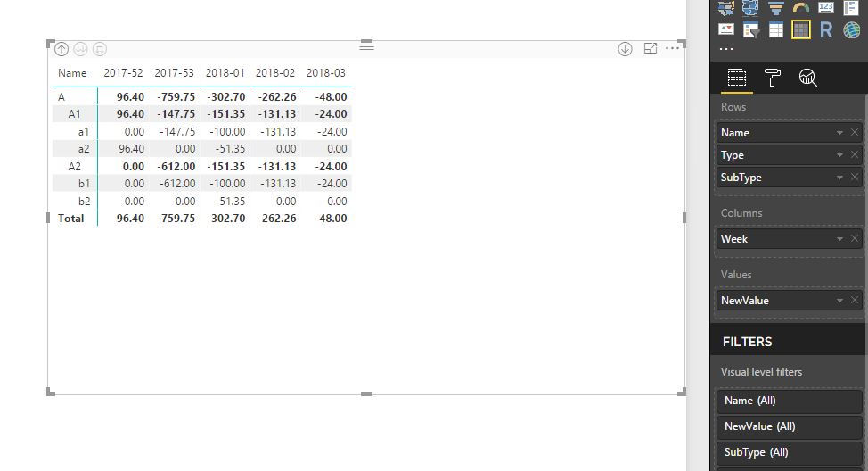Select the R script visual icon

[826, 30]
